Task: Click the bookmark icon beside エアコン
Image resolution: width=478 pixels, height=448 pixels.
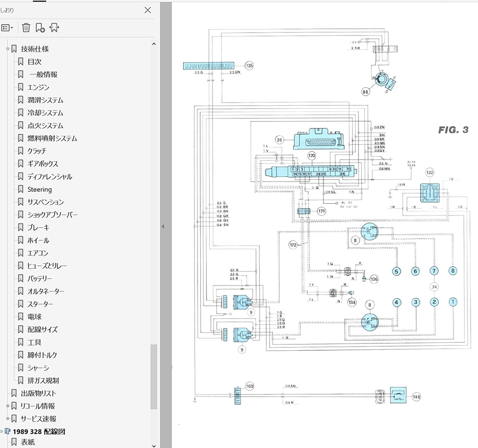Action: tap(20, 253)
